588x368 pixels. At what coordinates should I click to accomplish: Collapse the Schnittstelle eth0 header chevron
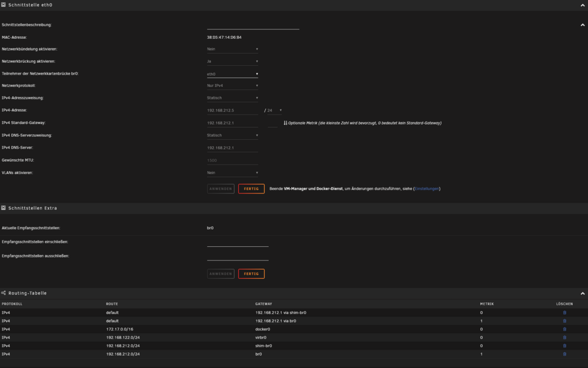tap(582, 5)
